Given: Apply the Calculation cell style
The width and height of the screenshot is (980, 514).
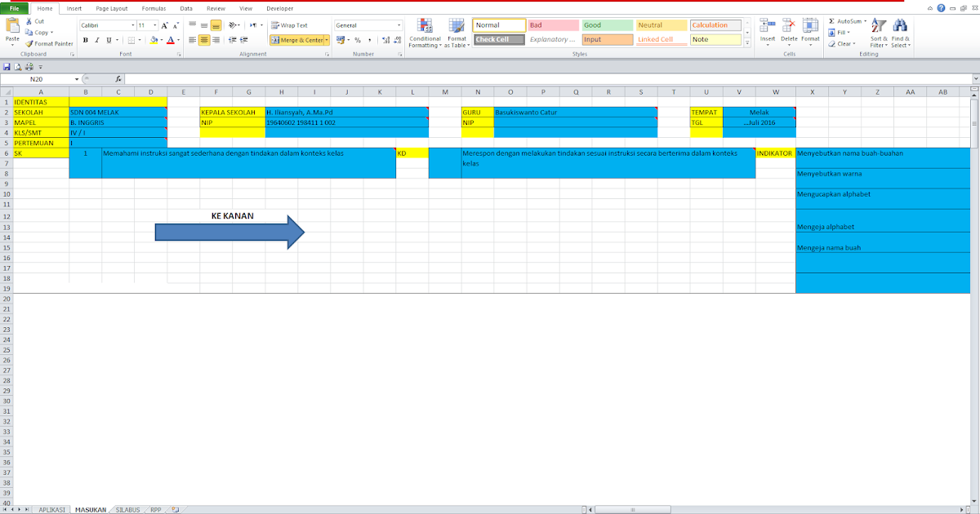Looking at the screenshot, I should point(715,25).
